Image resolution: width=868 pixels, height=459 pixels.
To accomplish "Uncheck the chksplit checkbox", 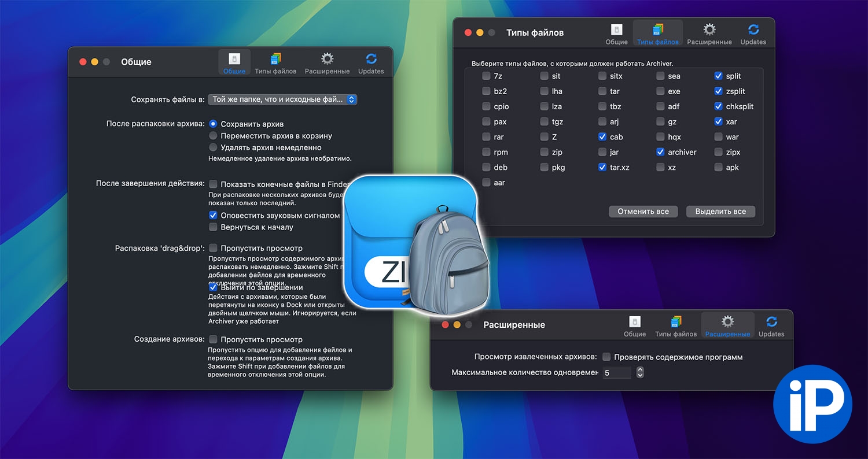I will click(x=718, y=106).
